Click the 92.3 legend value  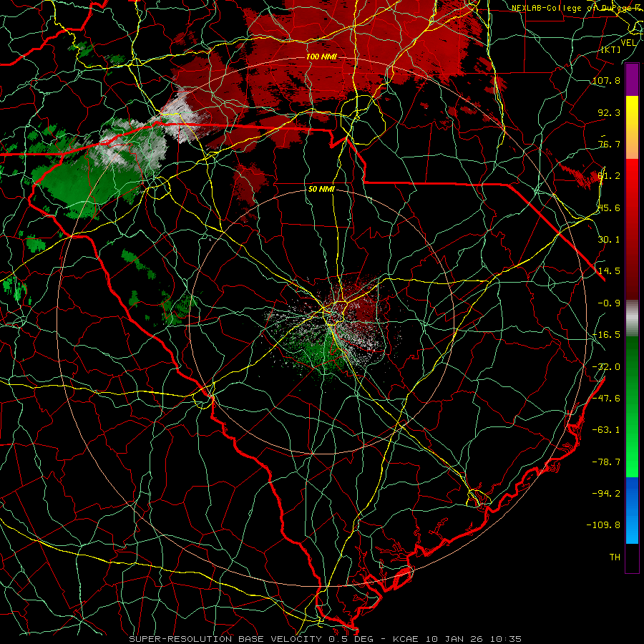(x=609, y=112)
